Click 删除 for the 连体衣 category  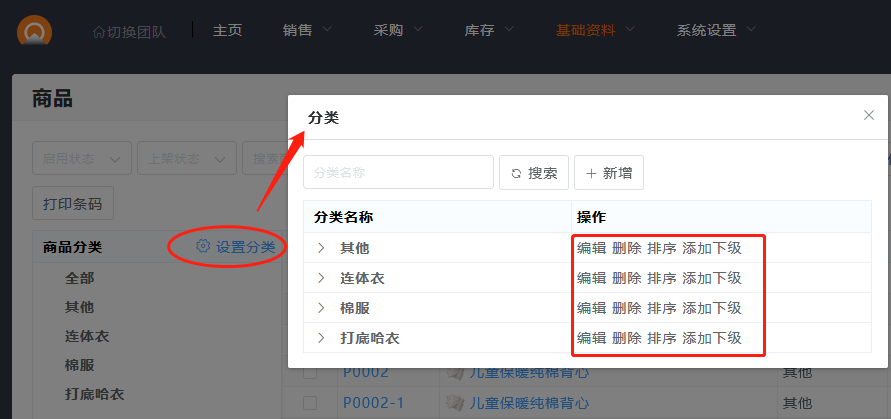[626, 278]
